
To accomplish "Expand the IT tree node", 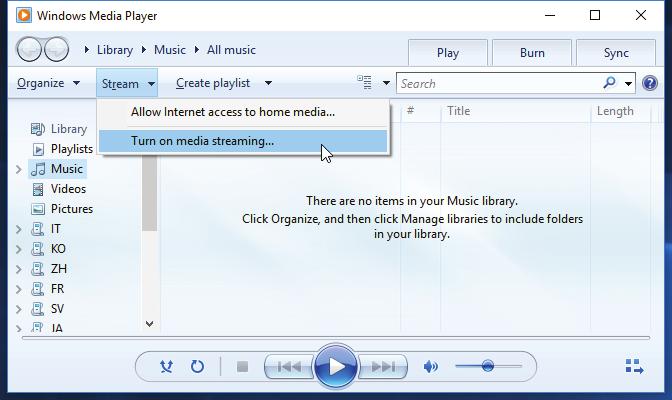I will pyautogui.click(x=18, y=229).
